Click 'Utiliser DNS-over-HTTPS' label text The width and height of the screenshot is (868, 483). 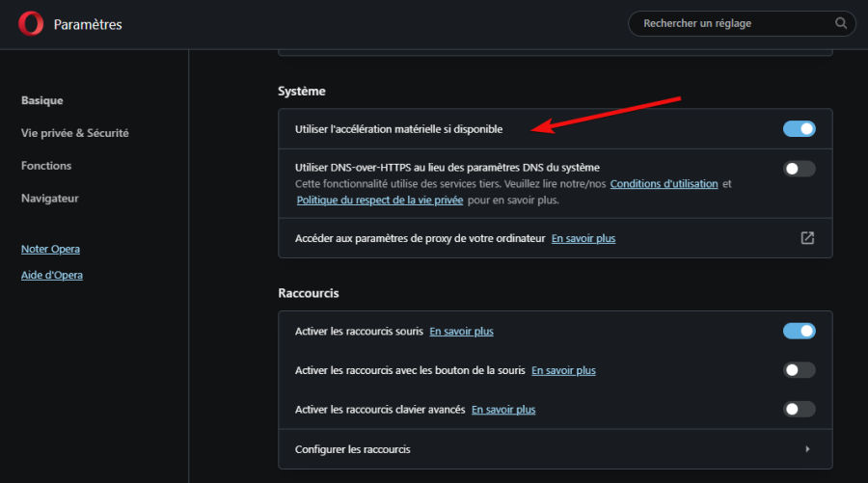(448, 168)
